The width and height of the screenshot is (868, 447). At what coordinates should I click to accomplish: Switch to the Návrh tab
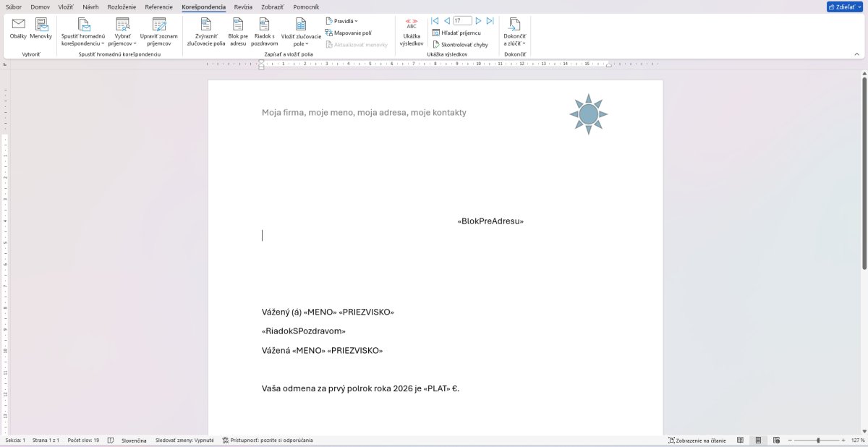click(x=90, y=7)
